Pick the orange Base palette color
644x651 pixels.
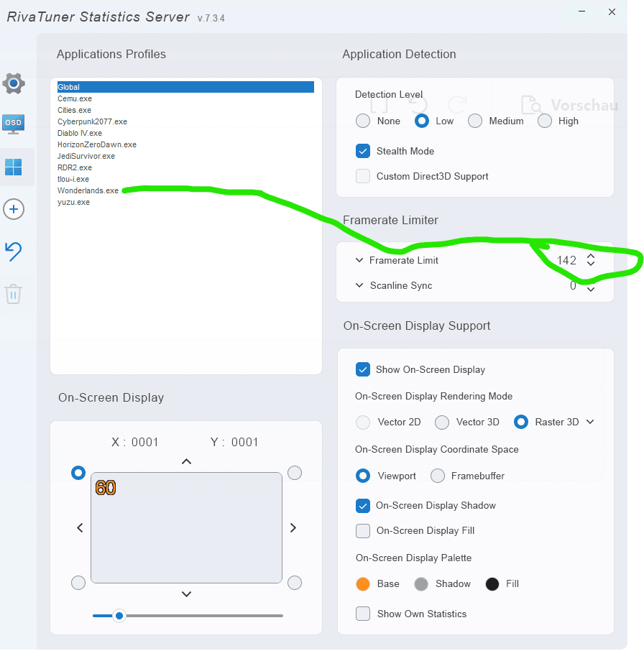[x=363, y=583]
